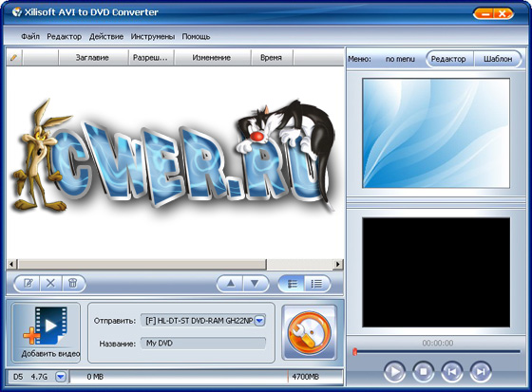Click the Редактор menu button

448,59
